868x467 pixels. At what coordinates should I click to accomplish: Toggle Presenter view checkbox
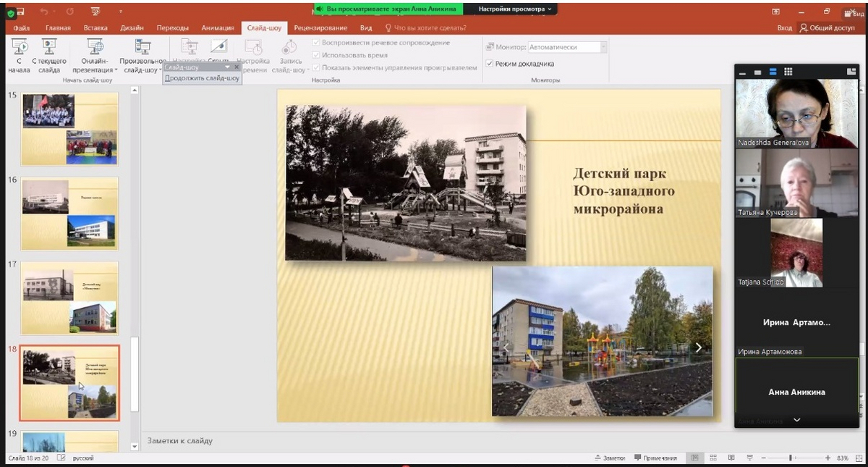click(x=490, y=64)
